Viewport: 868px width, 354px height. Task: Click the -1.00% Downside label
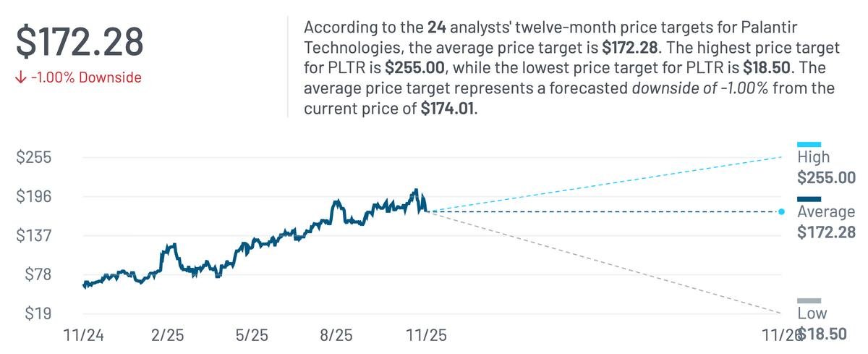[86, 77]
